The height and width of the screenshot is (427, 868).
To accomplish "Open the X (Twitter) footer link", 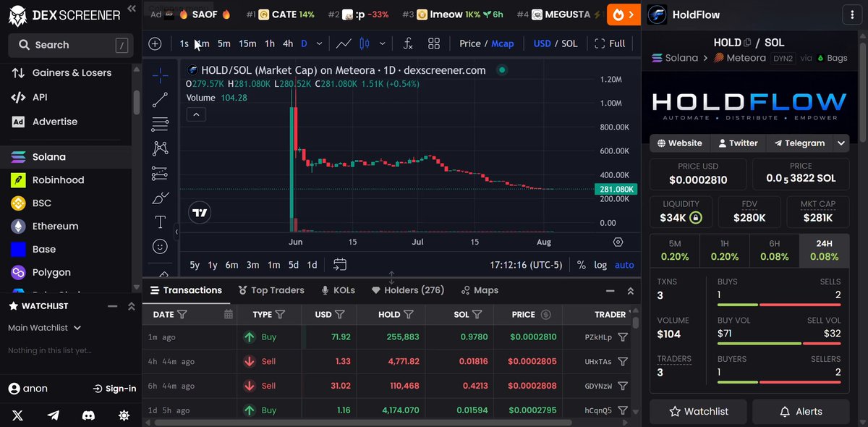I will point(18,415).
